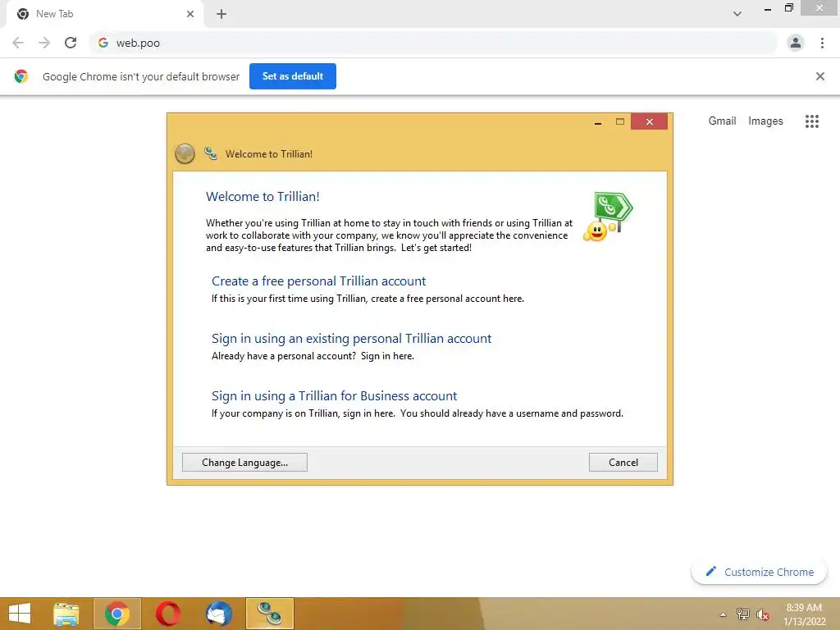Go forward in Chrome
This screenshot has height=630, width=840.
(x=44, y=43)
